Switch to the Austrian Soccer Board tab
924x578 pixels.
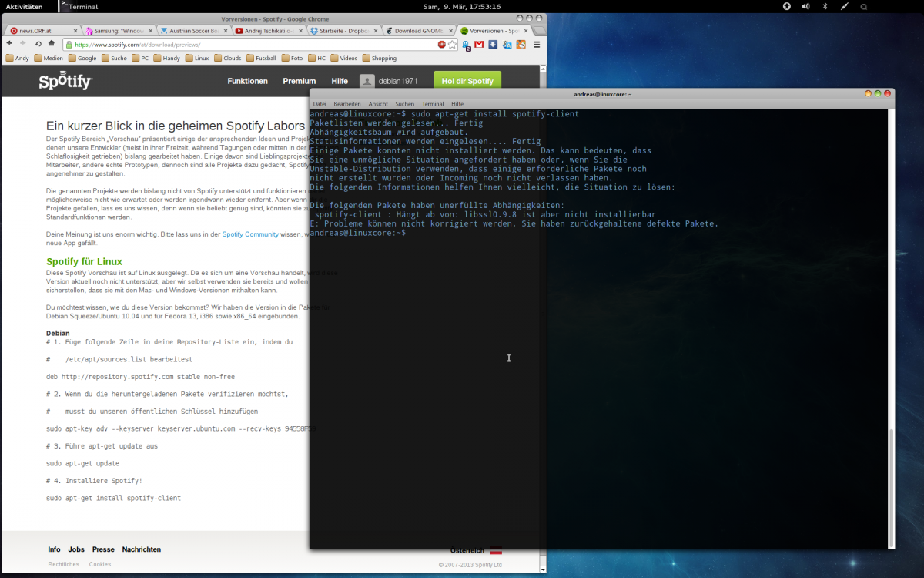(x=192, y=31)
